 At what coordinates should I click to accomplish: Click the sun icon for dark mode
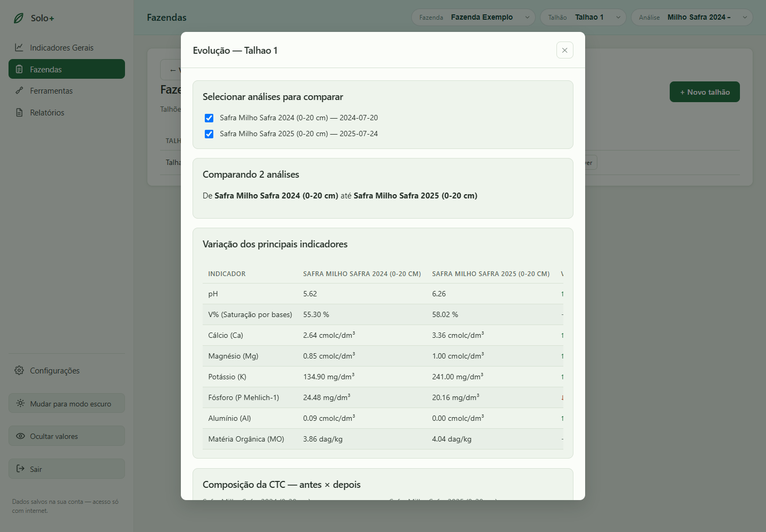[20, 403]
